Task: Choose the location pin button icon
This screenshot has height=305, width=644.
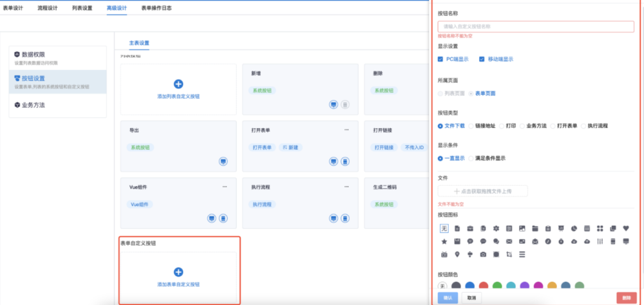Action: (x=457, y=255)
